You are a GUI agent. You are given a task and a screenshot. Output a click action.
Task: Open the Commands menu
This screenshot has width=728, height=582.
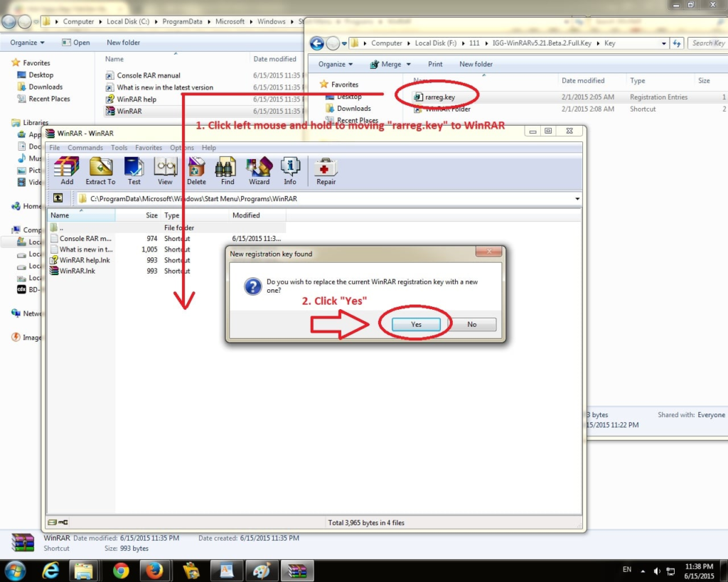tap(85, 148)
